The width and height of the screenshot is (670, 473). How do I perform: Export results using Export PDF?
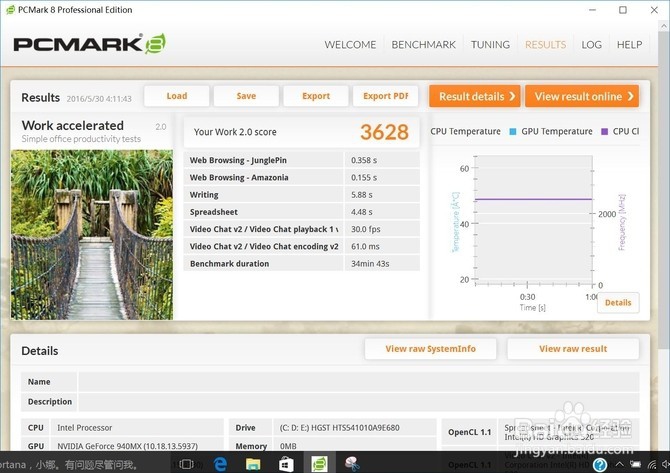385,96
